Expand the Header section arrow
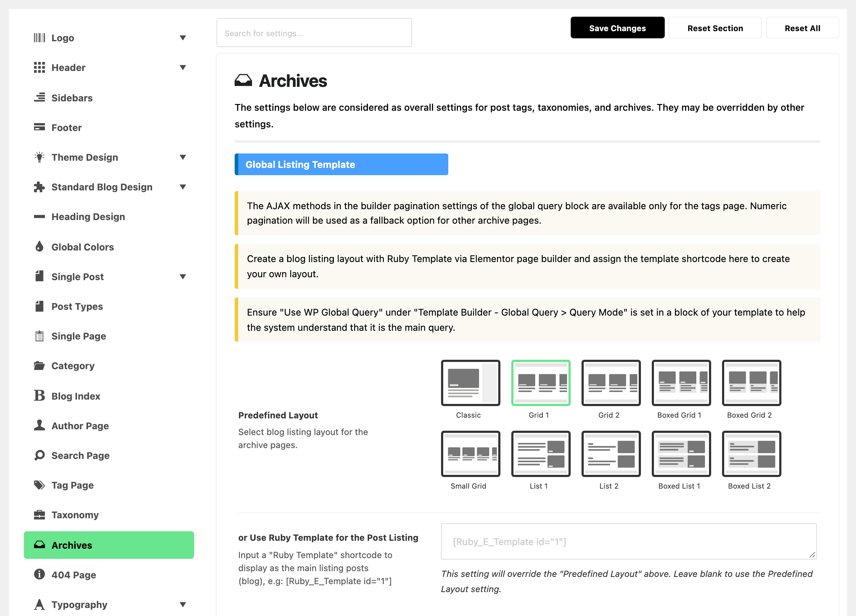Screen dimensions: 856x616 [x=182, y=68]
